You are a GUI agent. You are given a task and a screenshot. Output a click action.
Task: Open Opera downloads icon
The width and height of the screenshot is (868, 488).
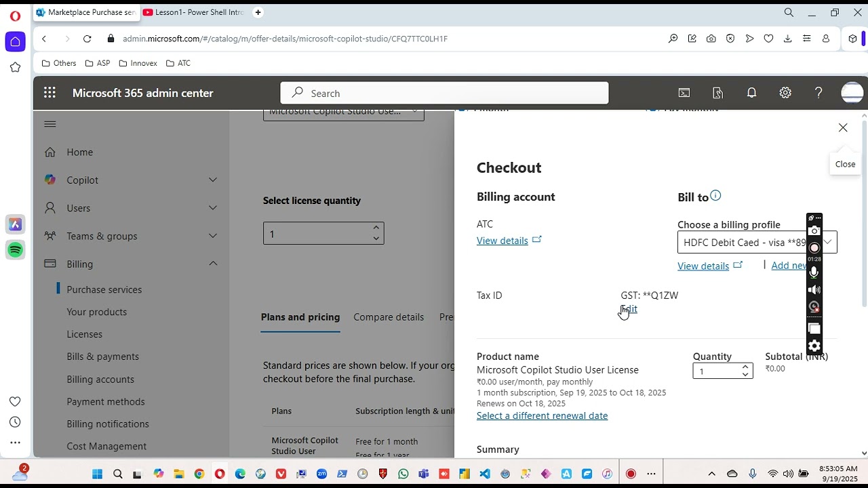pyautogui.click(x=787, y=39)
